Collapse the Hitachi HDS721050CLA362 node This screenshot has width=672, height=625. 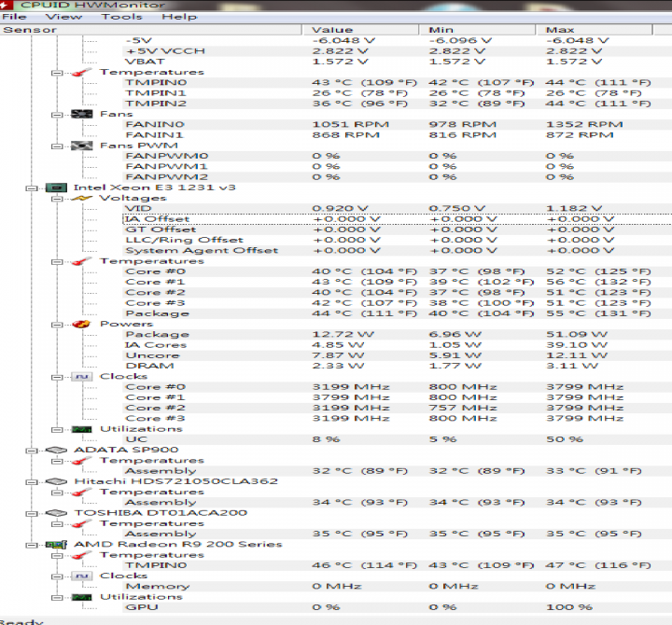click(x=32, y=482)
